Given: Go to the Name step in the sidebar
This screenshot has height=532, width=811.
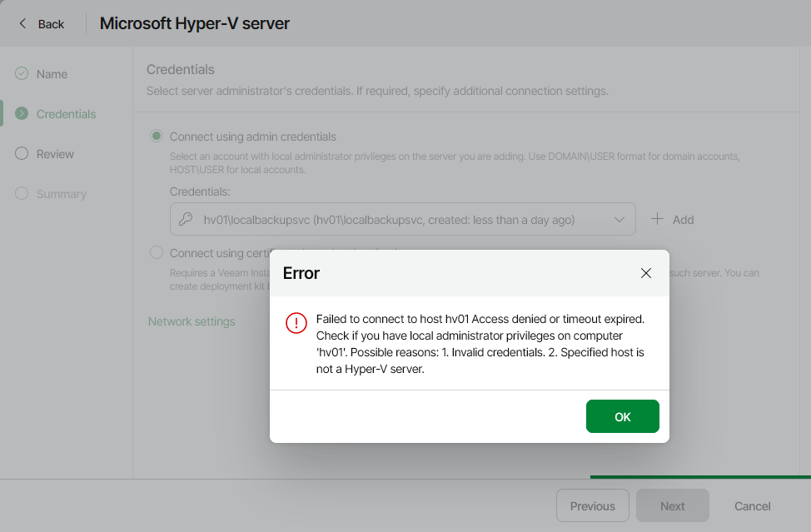Looking at the screenshot, I should (x=52, y=73).
